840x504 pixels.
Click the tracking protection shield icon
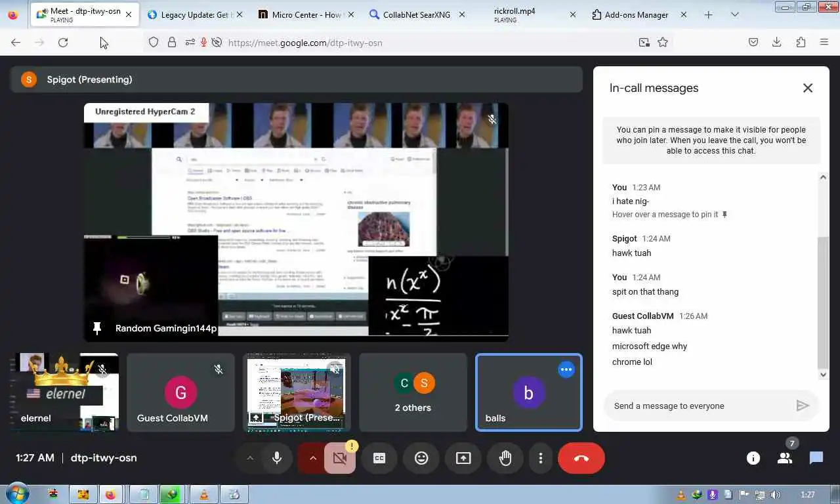click(x=154, y=42)
